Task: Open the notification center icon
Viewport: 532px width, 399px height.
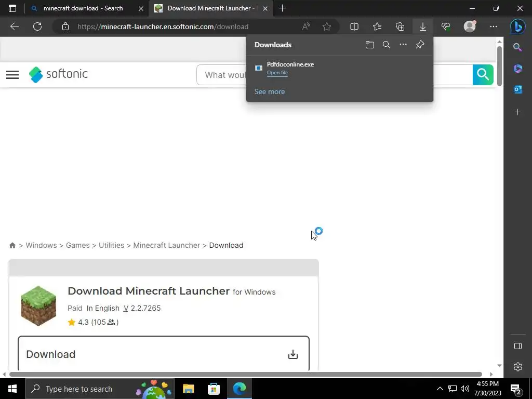Action: 515,389
